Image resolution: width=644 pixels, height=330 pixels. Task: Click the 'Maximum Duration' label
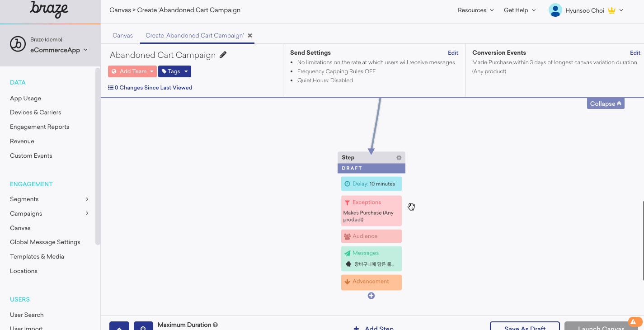tap(184, 325)
